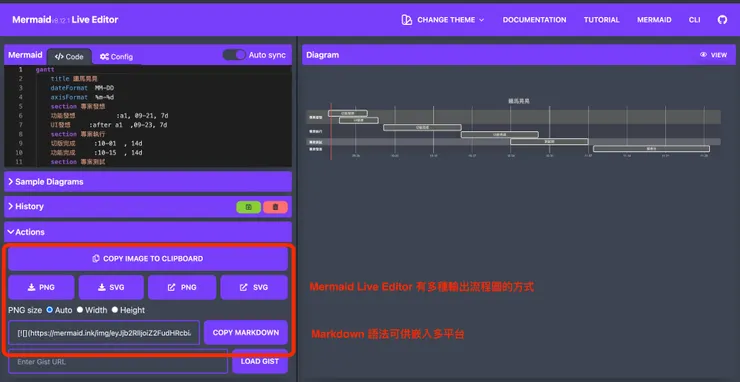This screenshot has height=382, width=740.
Task: Open the CLI menu link
Action: 694,20
